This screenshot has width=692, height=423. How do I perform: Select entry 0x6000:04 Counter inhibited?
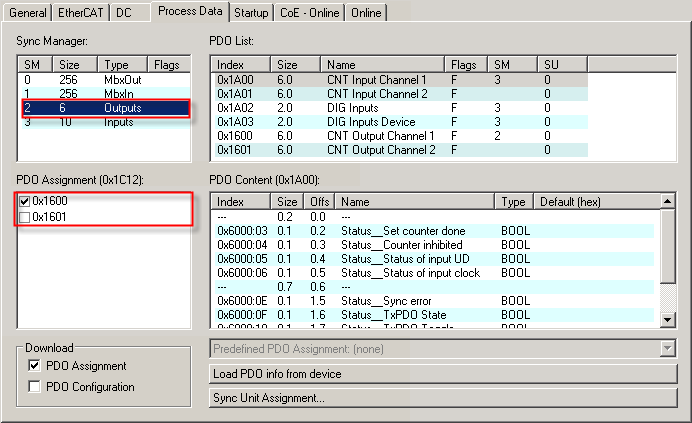click(x=434, y=245)
